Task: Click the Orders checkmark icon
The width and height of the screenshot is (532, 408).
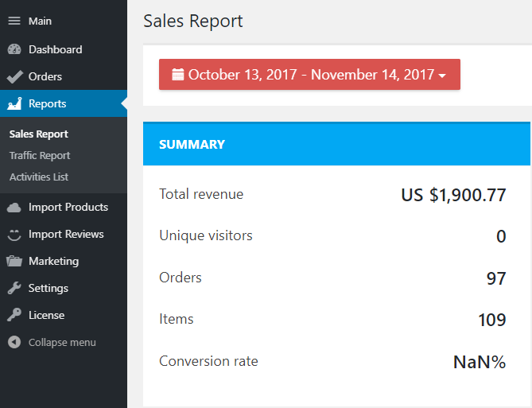Action: click(x=14, y=77)
